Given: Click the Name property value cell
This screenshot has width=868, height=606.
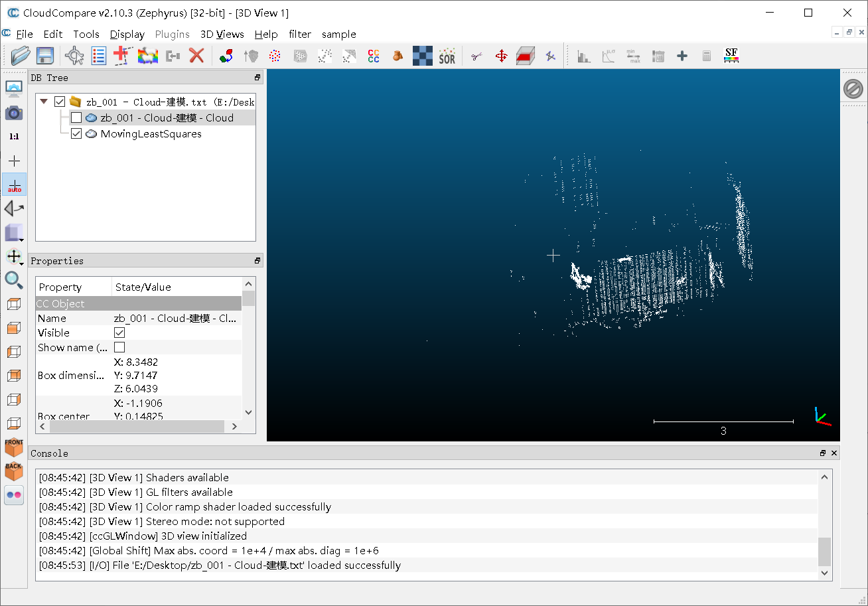Looking at the screenshot, I should point(177,318).
